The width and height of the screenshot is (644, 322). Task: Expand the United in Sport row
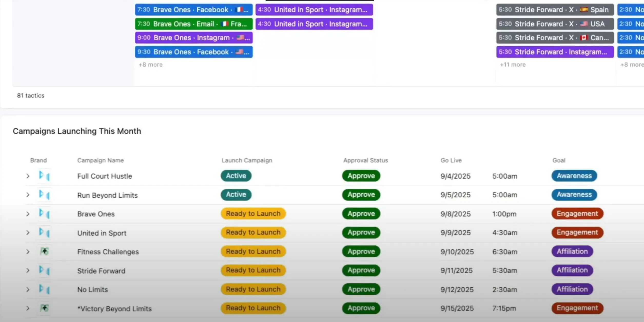tap(28, 233)
